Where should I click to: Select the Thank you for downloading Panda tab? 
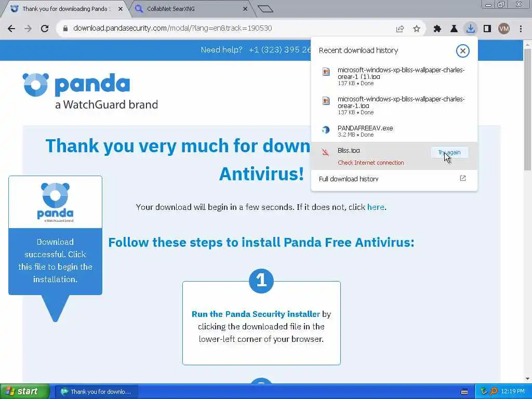64,9
